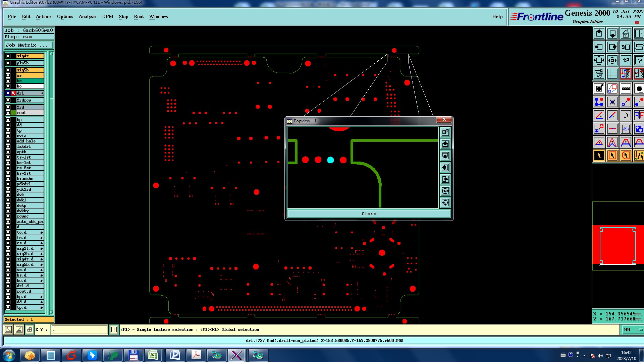
Task: Click the Home view icon
Action: (626, 34)
